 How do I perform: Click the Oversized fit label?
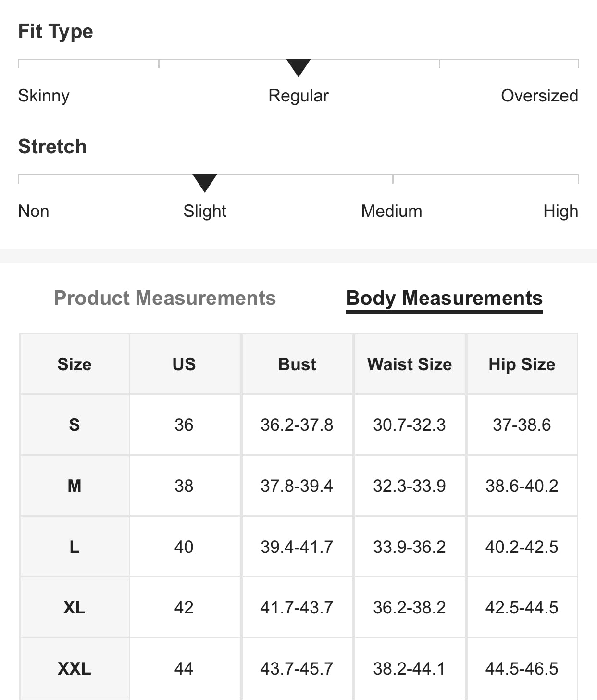pos(539,96)
